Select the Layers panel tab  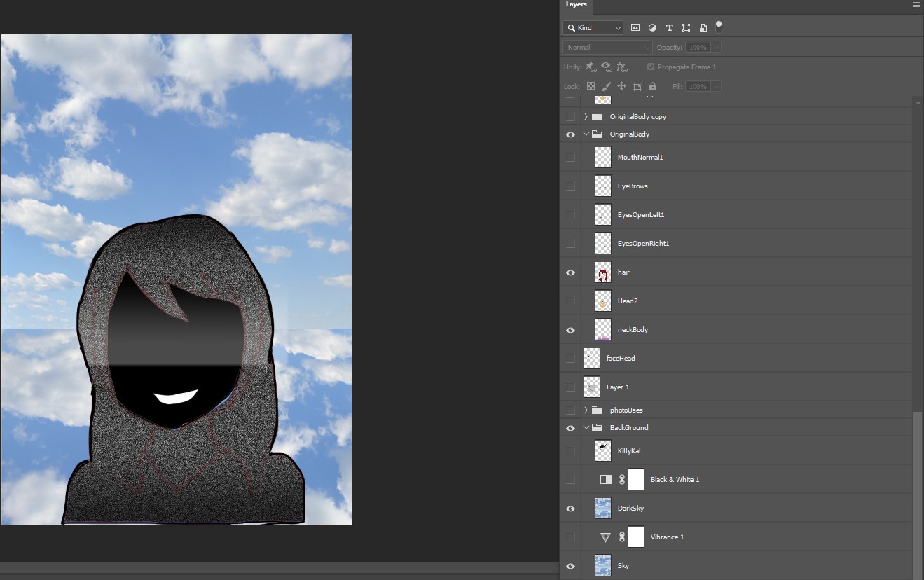(x=576, y=5)
